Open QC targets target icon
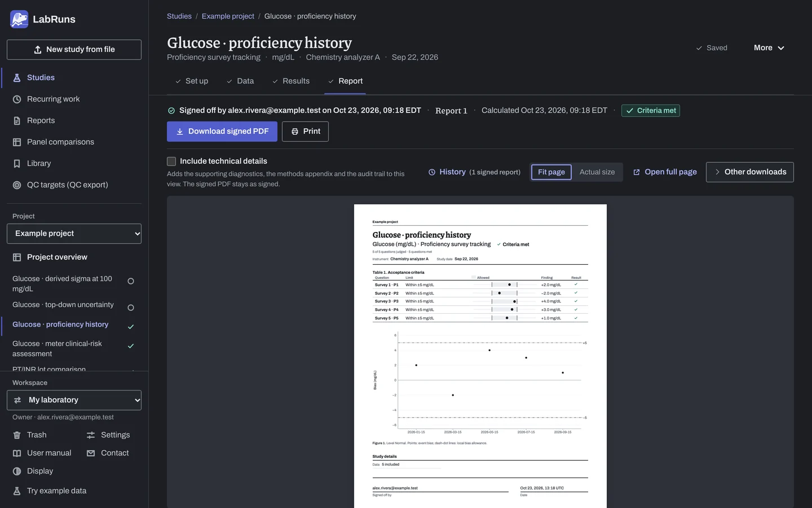Viewport: 812px width, 508px height. [x=17, y=185]
